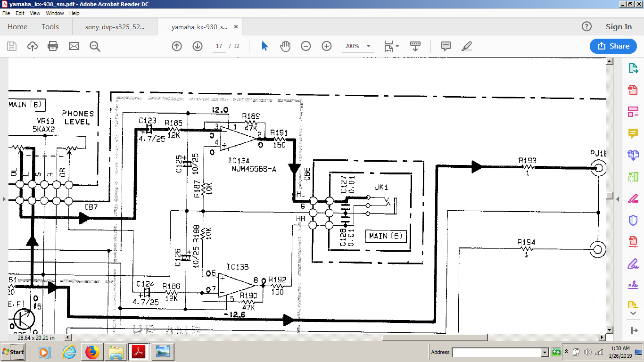This screenshot has width=644, height=362.
Task: Open Protect shield tool in sidebar
Action: [x=633, y=220]
